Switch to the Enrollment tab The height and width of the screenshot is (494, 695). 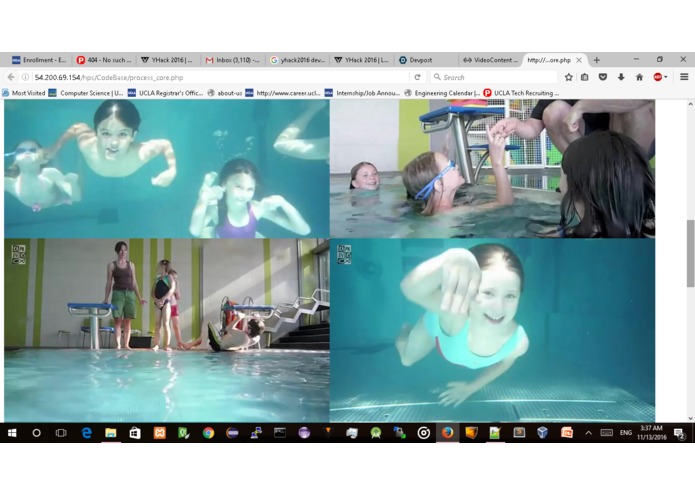[x=39, y=60]
